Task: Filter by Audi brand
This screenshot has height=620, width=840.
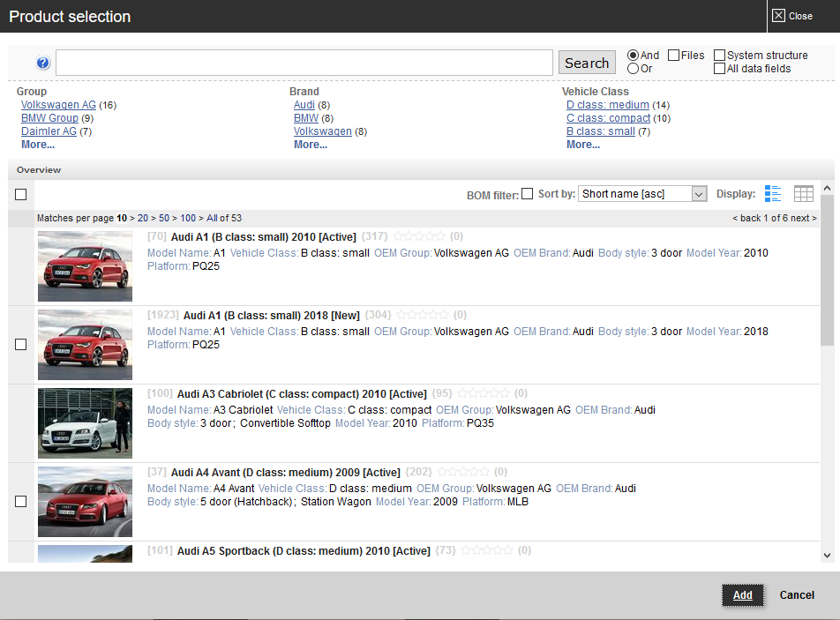Action: pyautogui.click(x=304, y=105)
